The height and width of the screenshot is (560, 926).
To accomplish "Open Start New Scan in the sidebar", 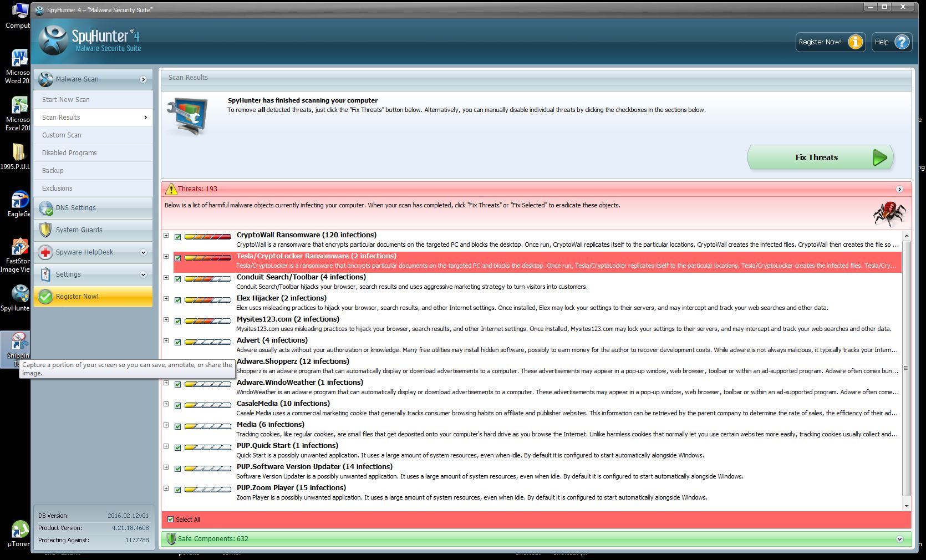I will [93, 100].
